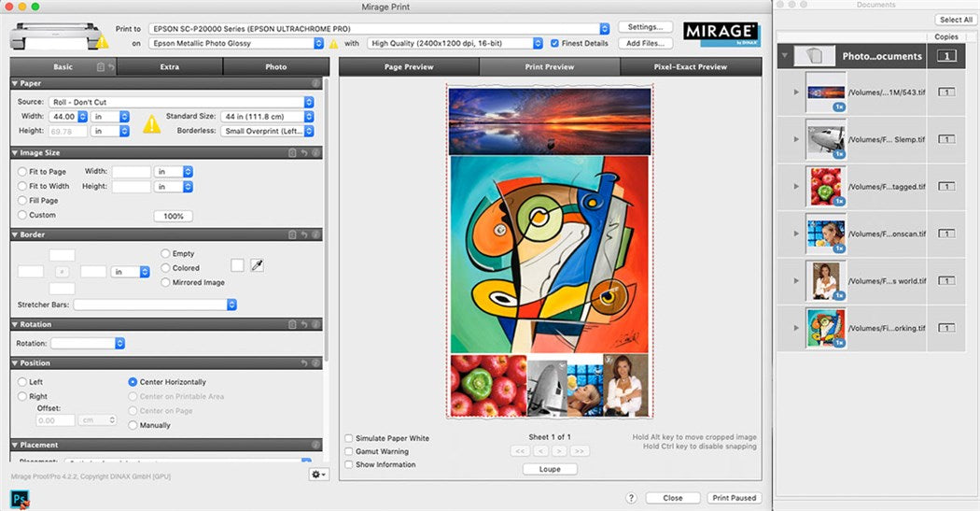
Task: Open help with the question mark button
Action: [x=632, y=498]
